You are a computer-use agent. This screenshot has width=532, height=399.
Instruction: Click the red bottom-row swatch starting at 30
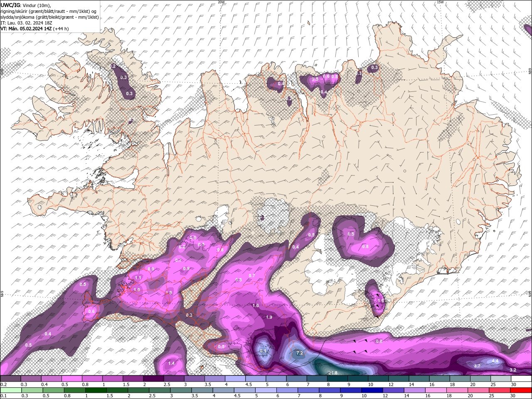coord(520,390)
